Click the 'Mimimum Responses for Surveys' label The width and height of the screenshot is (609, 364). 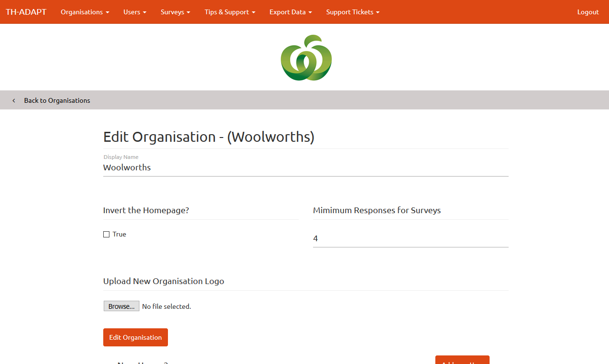[377, 210]
